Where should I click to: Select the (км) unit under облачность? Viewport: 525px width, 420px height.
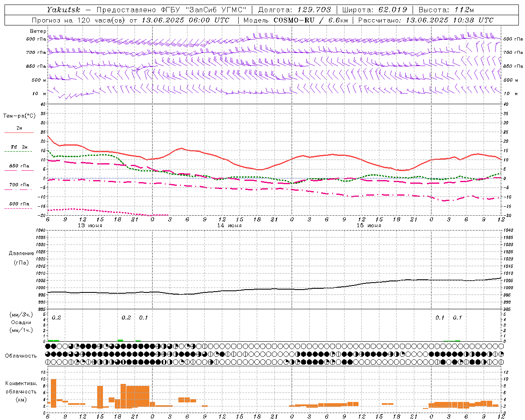[21, 399]
